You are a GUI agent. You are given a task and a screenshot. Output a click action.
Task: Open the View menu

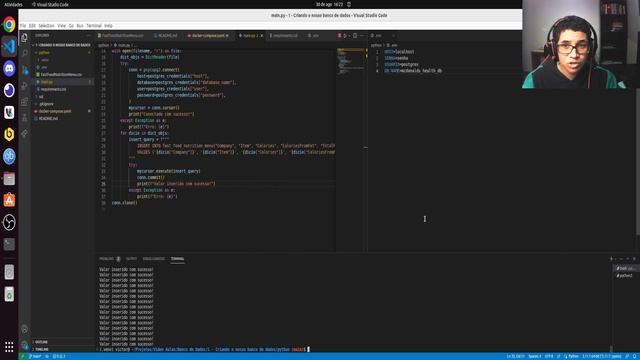[x=62, y=26]
